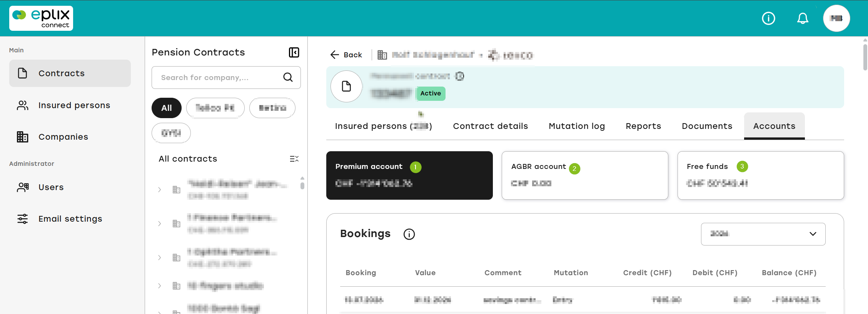The image size is (868, 314).
Task: Click the contract document circle icon
Action: coord(346,86)
